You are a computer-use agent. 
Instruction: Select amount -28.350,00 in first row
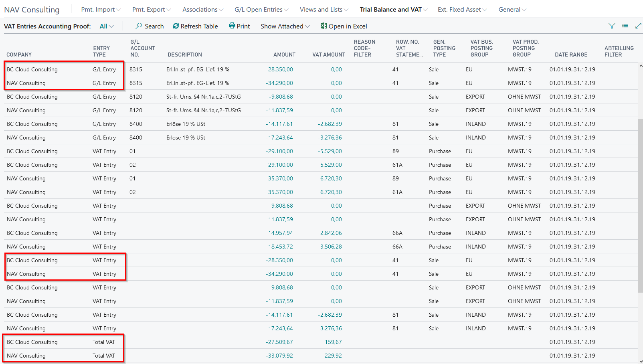tap(279, 69)
